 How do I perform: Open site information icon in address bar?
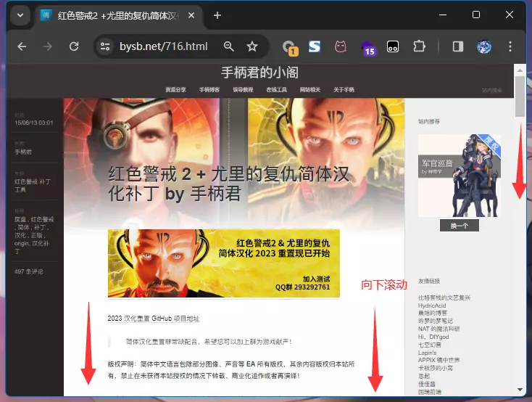click(105, 46)
